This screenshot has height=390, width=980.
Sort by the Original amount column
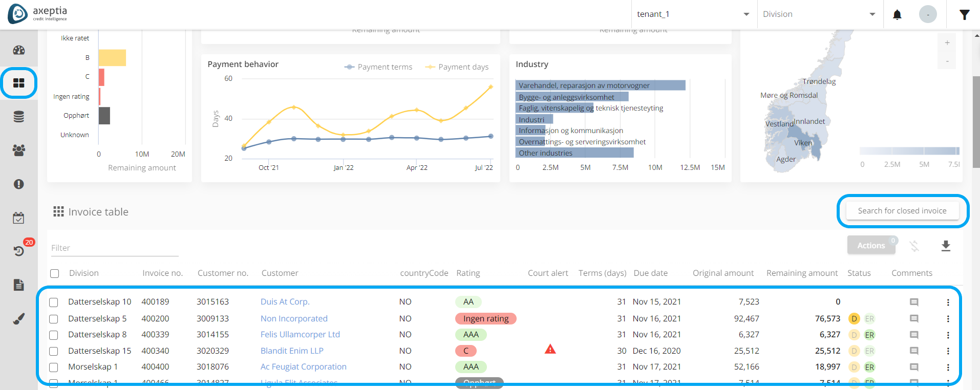coord(723,273)
